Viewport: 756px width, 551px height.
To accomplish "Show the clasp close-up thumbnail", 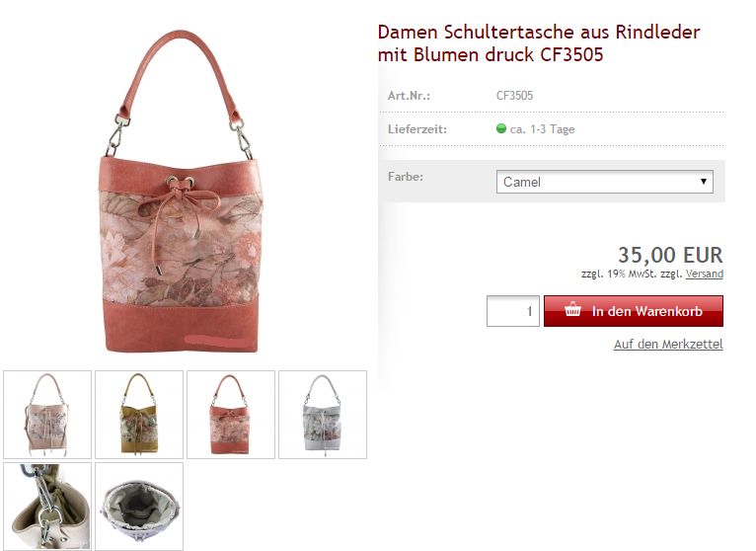I will 47,507.
